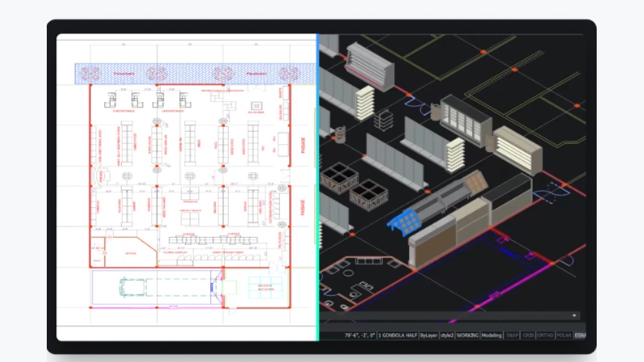Open the style2 linetype control

click(x=448, y=335)
